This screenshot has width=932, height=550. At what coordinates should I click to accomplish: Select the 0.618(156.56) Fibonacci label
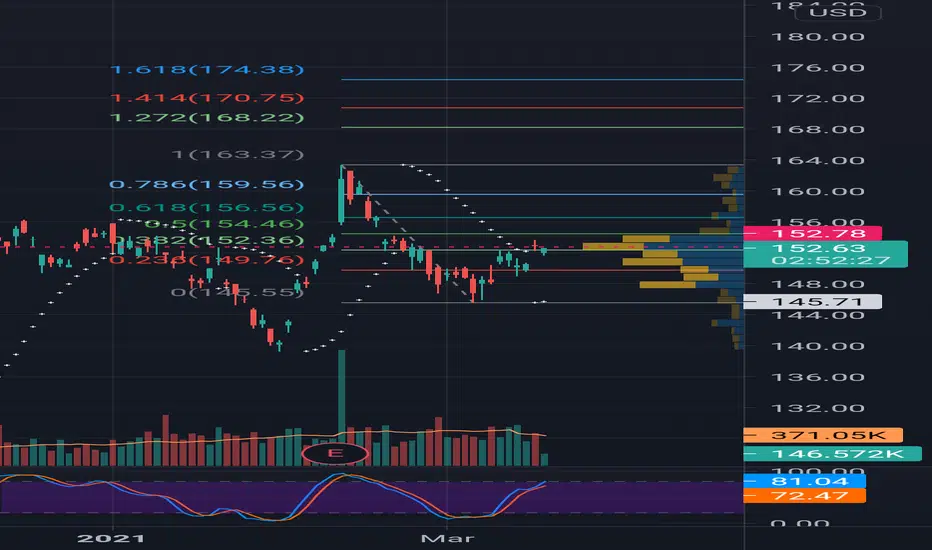click(207, 208)
